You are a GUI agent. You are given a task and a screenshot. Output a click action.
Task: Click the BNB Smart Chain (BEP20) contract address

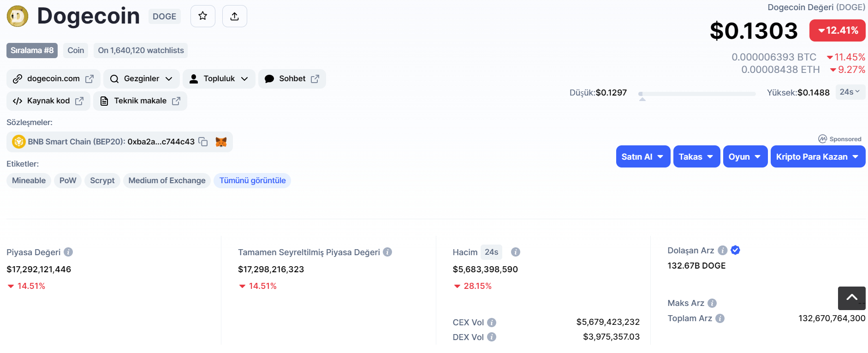pyautogui.click(x=161, y=142)
